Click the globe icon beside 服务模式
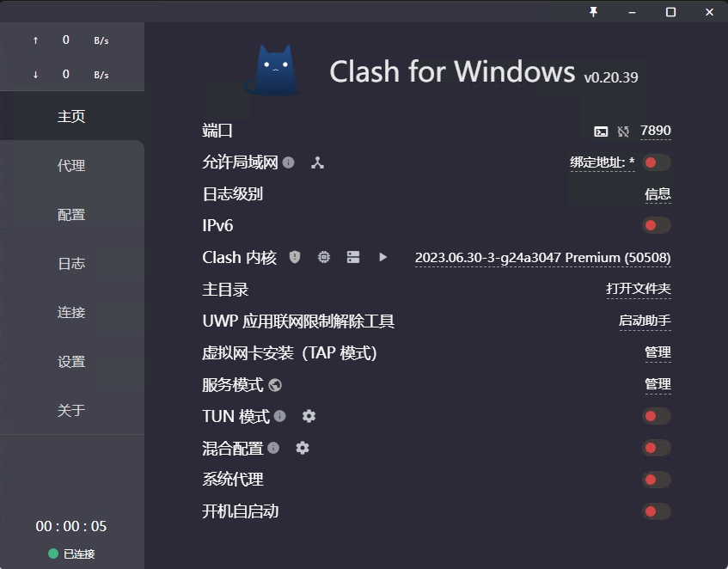 (x=275, y=385)
